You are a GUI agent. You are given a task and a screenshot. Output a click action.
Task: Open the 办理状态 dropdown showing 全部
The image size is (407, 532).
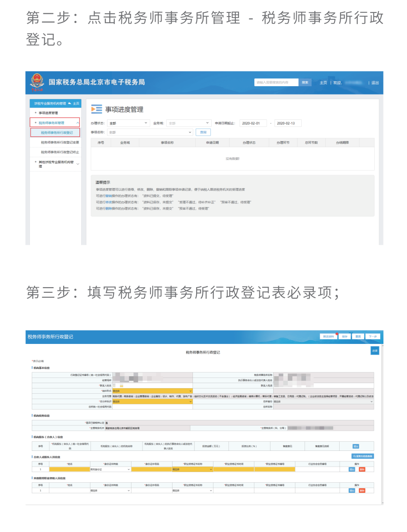tap(128, 123)
